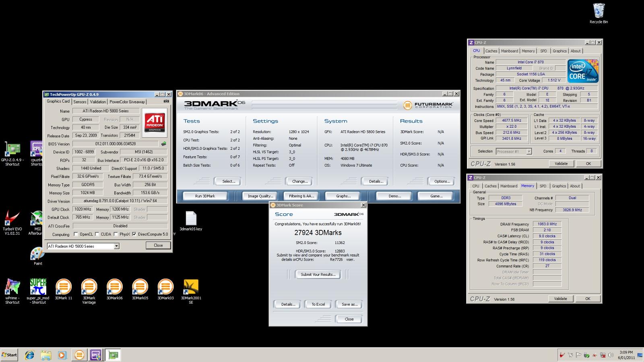This screenshot has width=644, height=362.
Task: Launch 3DMark Vantage desktop icon
Action: 89,291
